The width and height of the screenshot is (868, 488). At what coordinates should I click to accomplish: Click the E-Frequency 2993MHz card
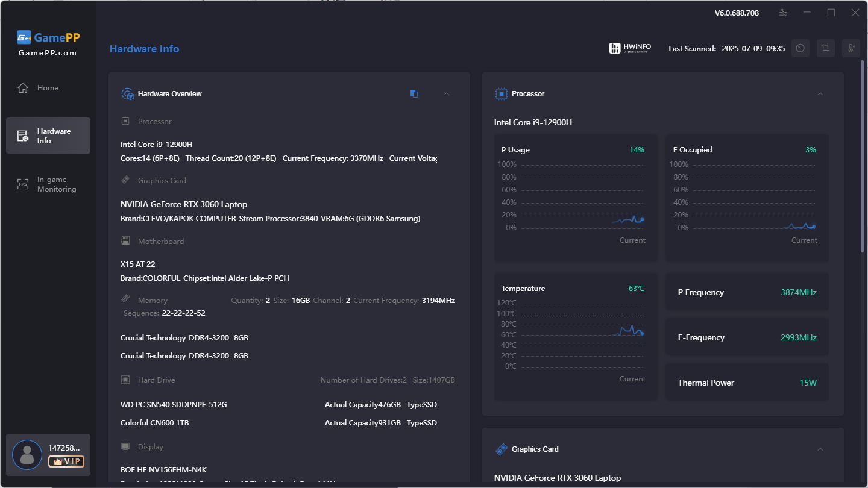coord(747,337)
